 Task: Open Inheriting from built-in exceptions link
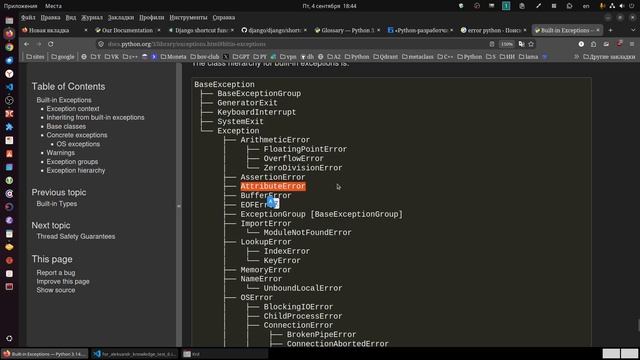(x=95, y=118)
